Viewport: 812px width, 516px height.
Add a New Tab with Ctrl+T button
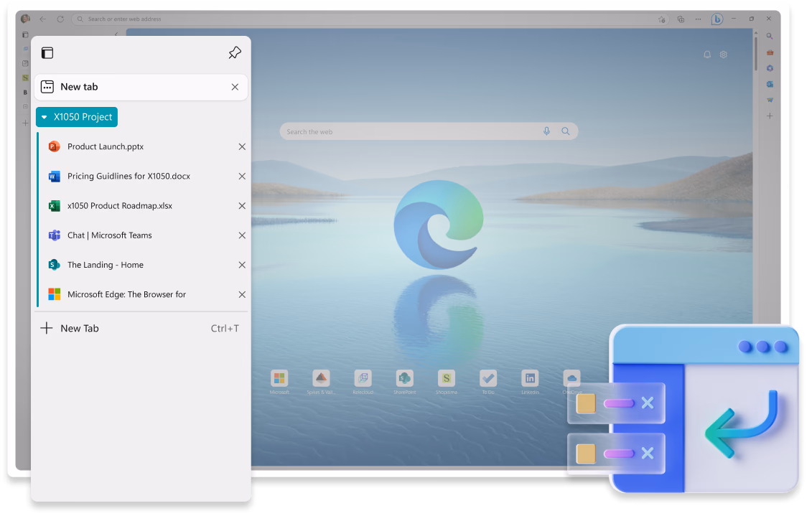141,328
